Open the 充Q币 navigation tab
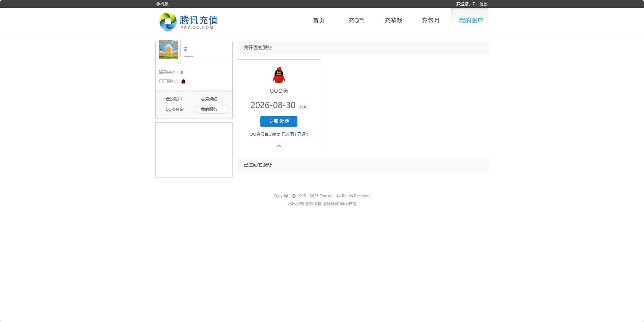 pos(356,21)
